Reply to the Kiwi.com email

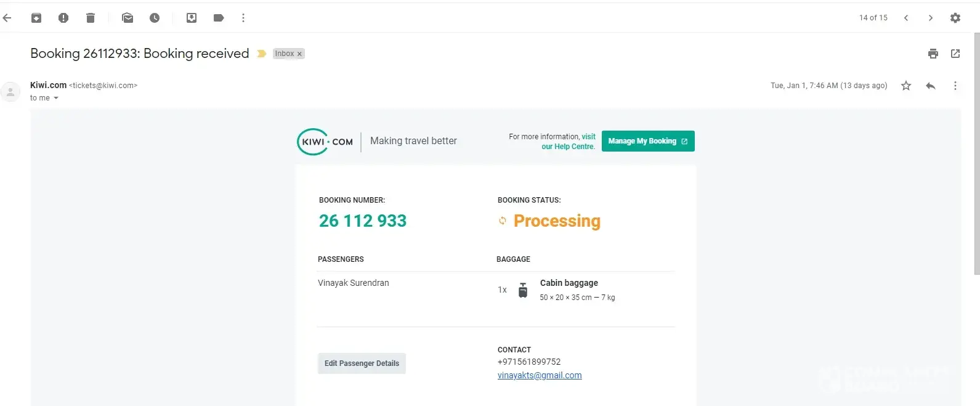pos(931,86)
